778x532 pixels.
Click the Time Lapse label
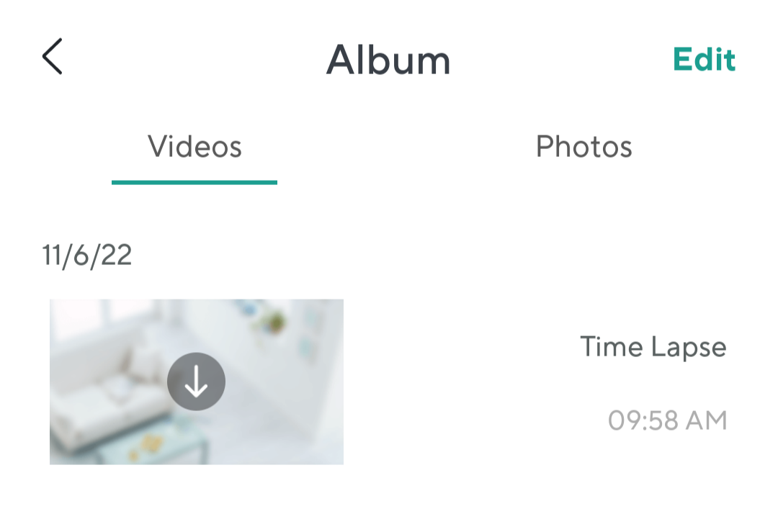(x=653, y=347)
